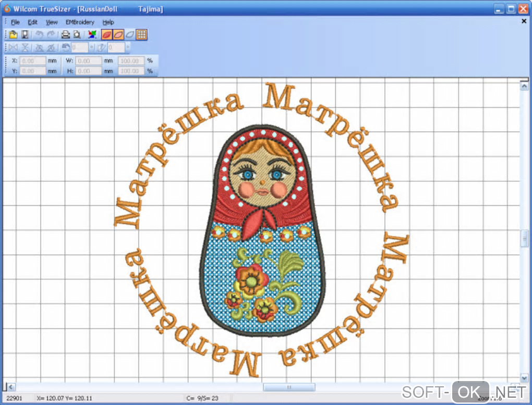Viewport: 532px width, 405px height.
Task: Click the horizontal scrollbar thumb
Action: [x=288, y=387]
